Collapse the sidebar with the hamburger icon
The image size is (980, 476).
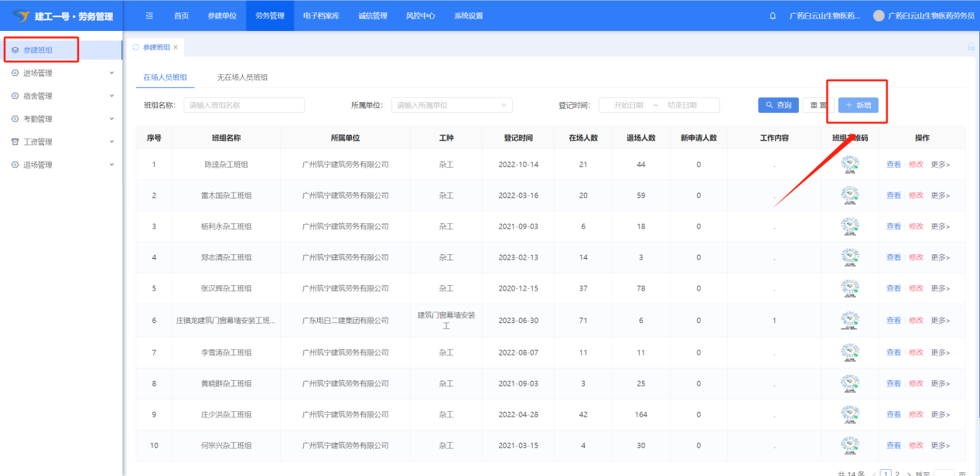(x=149, y=15)
